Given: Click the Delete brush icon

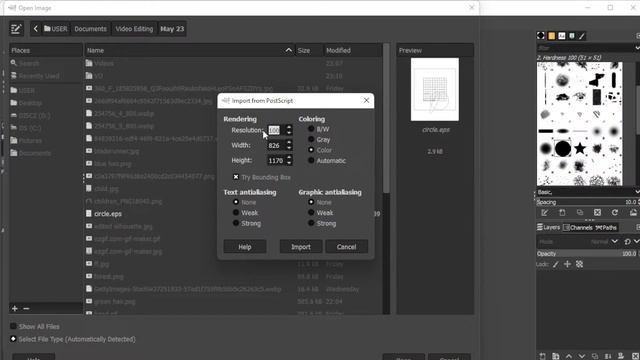Looking at the screenshot, I should 597,213.
